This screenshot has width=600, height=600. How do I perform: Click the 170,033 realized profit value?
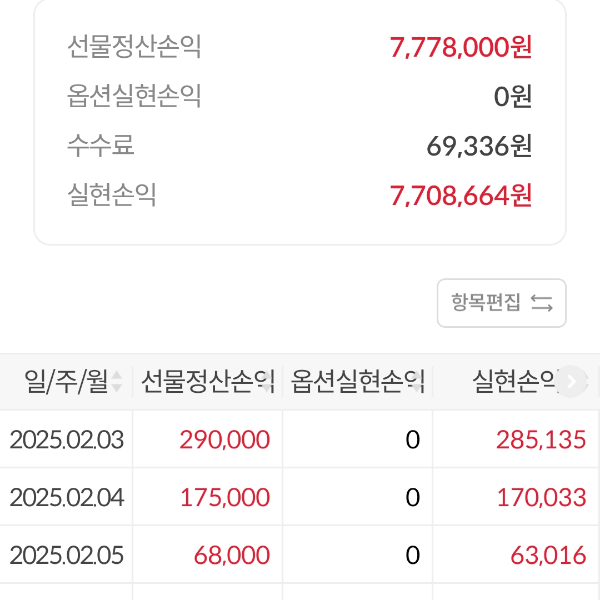click(x=541, y=497)
